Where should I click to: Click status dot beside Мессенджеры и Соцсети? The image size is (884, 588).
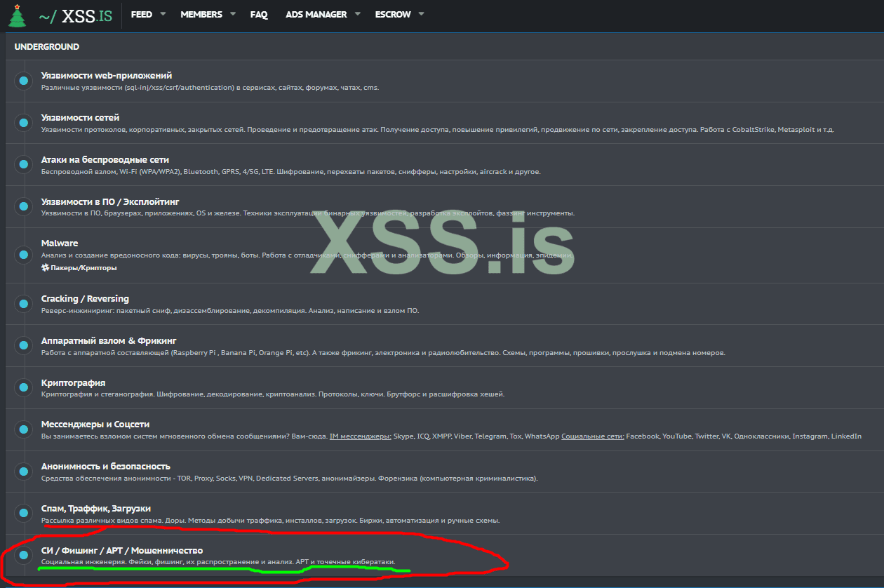click(24, 429)
